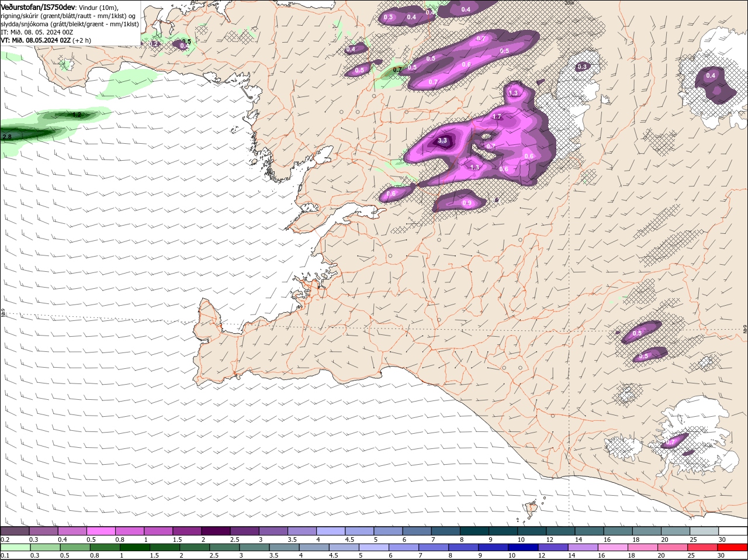748x560 pixels.
Task: Click the '20W' longitude label at top
Action: point(569,3)
